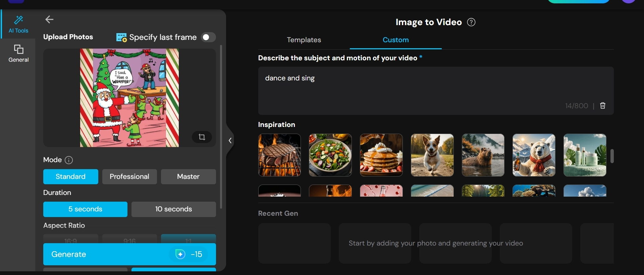Image resolution: width=644 pixels, height=275 pixels.
Task: Click the left panel vertical scrollbar
Action: tap(221, 127)
